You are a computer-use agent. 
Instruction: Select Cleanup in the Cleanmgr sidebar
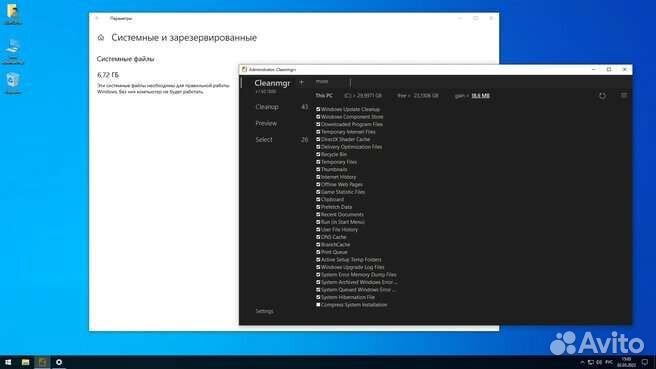pyautogui.click(x=267, y=107)
